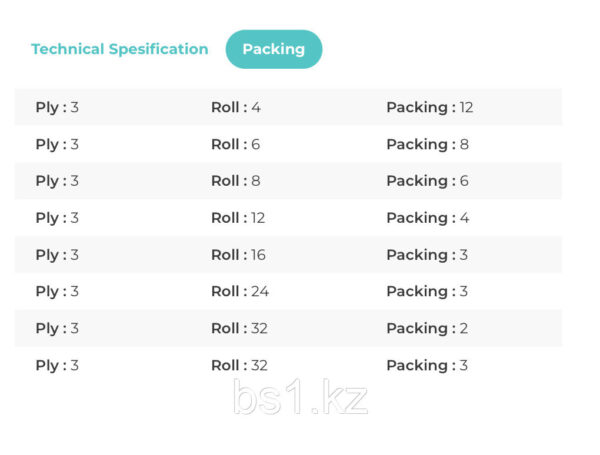Select the Packing : 2 cell
Viewport: 600px width, 455px height.
(427, 328)
